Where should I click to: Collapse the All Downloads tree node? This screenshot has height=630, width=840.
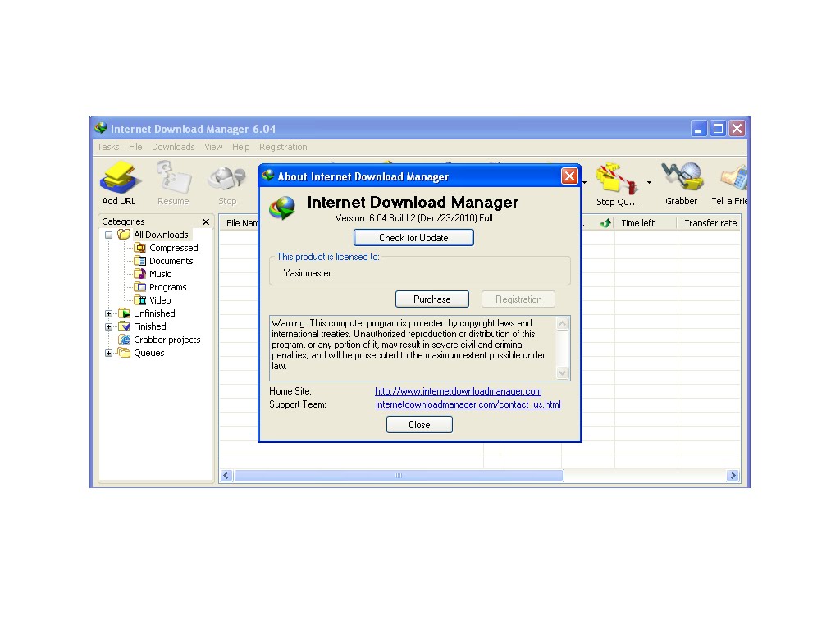109,235
